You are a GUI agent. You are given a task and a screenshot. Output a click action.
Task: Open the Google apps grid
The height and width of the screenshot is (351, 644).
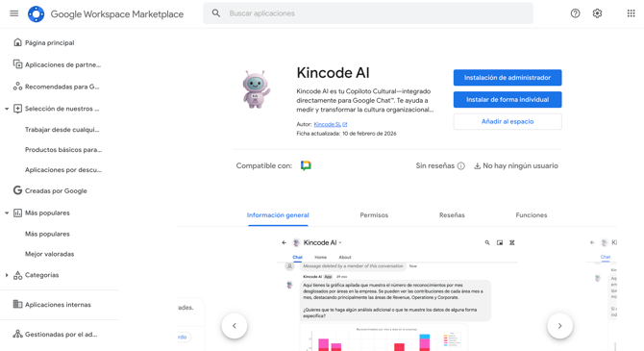tap(631, 13)
